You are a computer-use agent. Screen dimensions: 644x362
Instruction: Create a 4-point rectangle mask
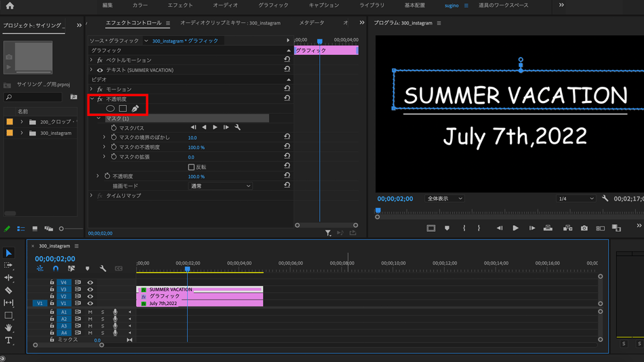point(123,108)
